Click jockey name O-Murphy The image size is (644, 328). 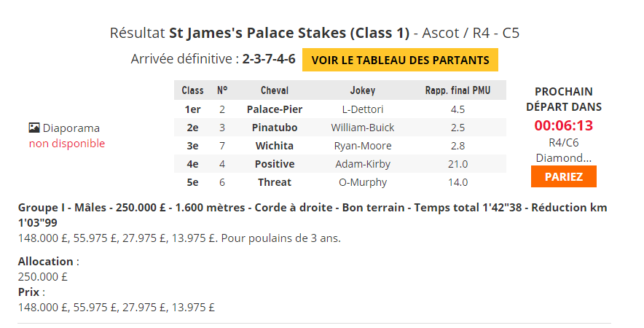[x=363, y=182]
